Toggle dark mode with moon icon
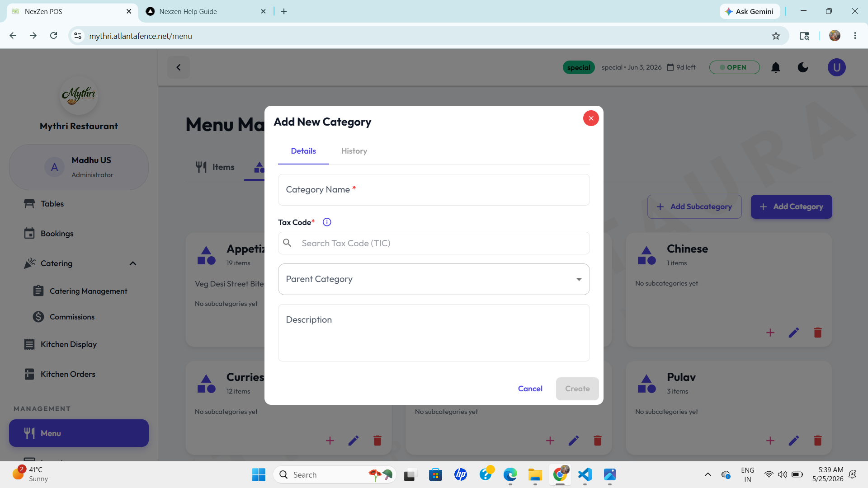 tap(803, 67)
